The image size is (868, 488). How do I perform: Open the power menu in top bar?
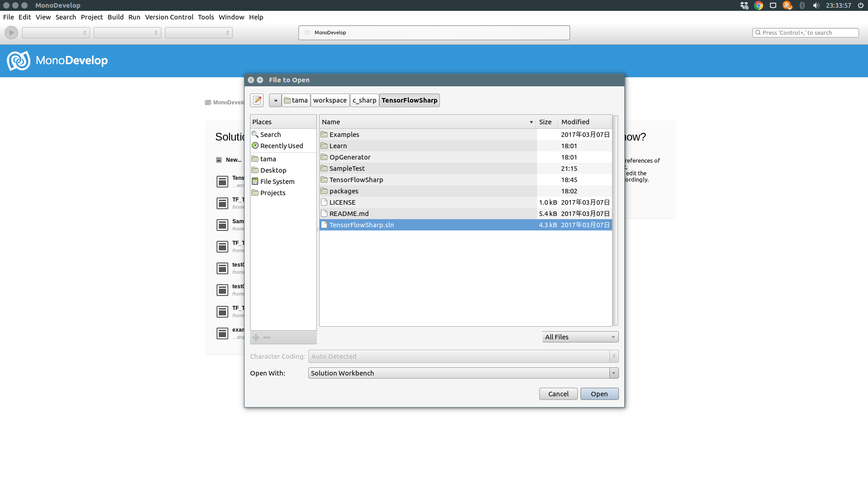860,5
